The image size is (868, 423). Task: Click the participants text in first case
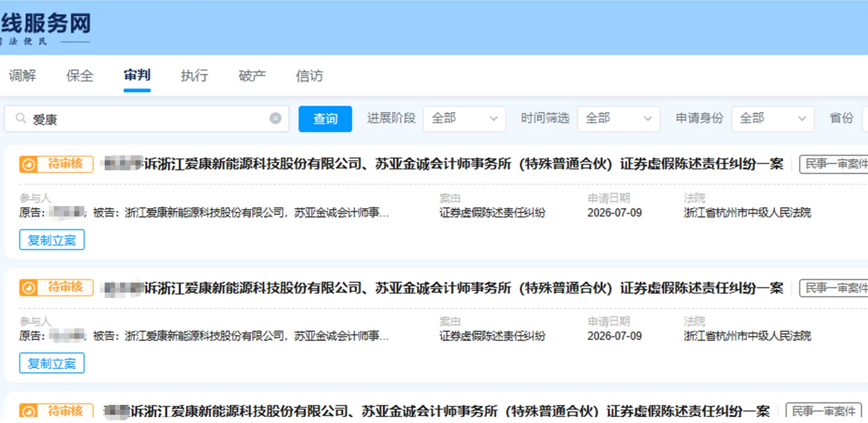204,212
